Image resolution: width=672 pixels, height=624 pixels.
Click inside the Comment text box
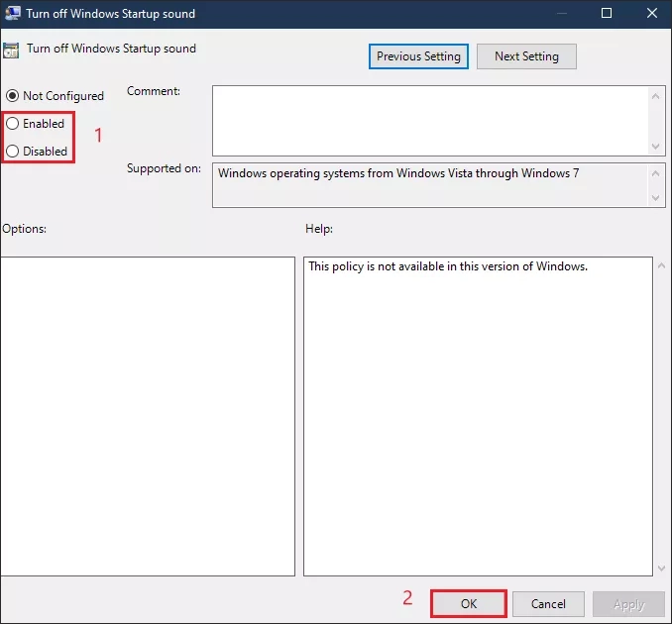pos(430,121)
